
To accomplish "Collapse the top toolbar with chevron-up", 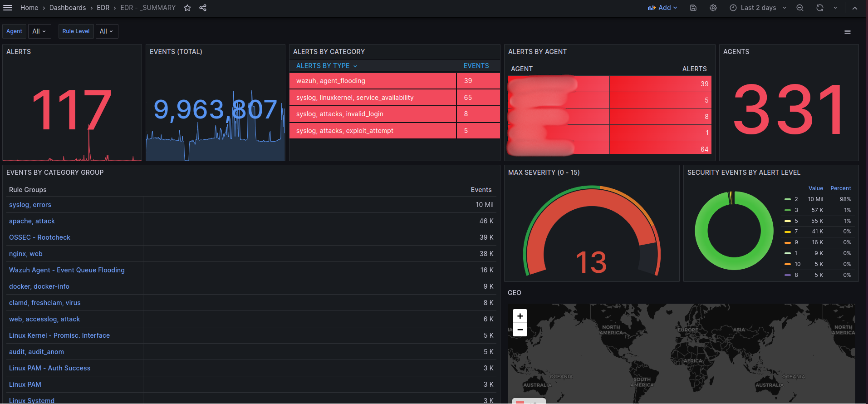I will pos(855,8).
